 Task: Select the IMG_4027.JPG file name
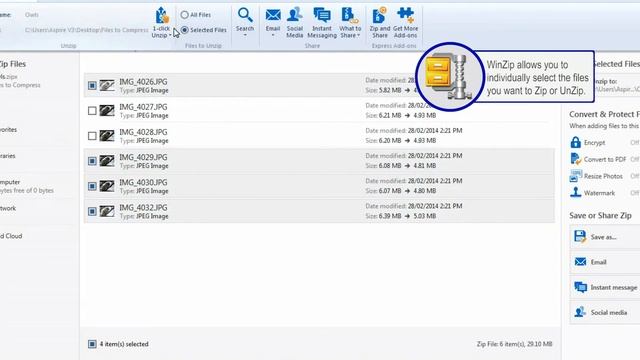(x=143, y=107)
